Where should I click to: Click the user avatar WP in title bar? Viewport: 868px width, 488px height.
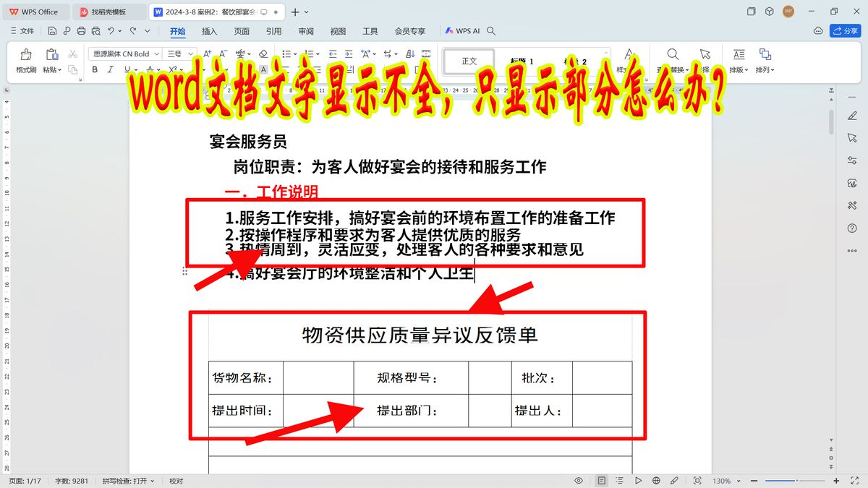tap(788, 12)
